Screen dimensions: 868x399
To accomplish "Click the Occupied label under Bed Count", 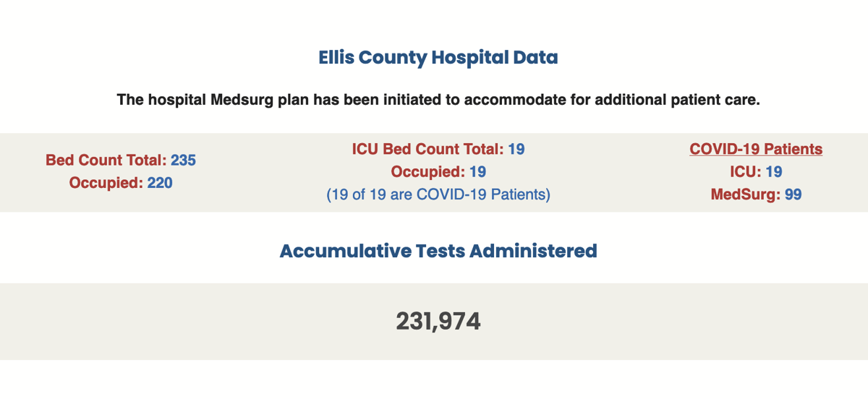I will click(x=106, y=183).
